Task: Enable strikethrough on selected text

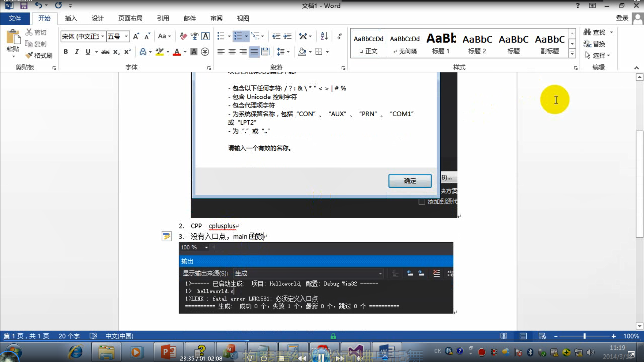Action: point(105,52)
